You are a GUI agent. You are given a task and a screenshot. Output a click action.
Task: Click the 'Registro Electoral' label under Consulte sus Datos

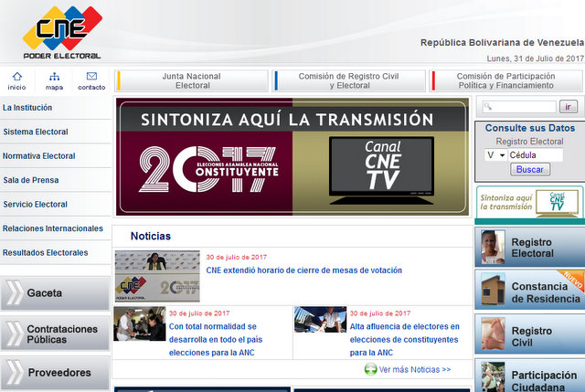point(529,142)
